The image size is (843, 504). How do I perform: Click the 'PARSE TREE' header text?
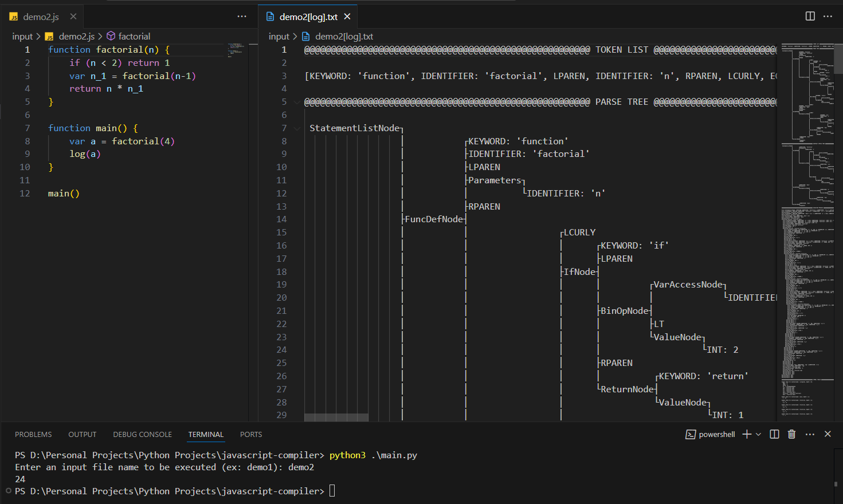tap(622, 102)
